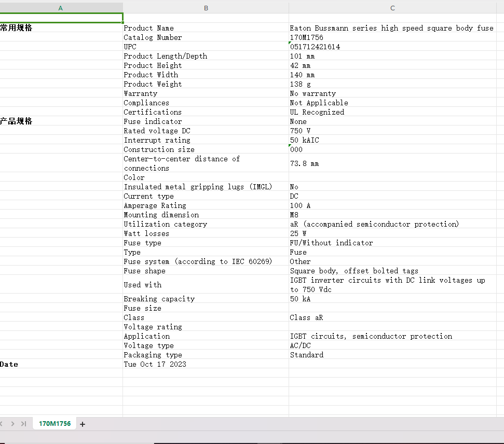Go to previous sheet arrow
Viewport: 504px width, 444px height.
point(1,424)
